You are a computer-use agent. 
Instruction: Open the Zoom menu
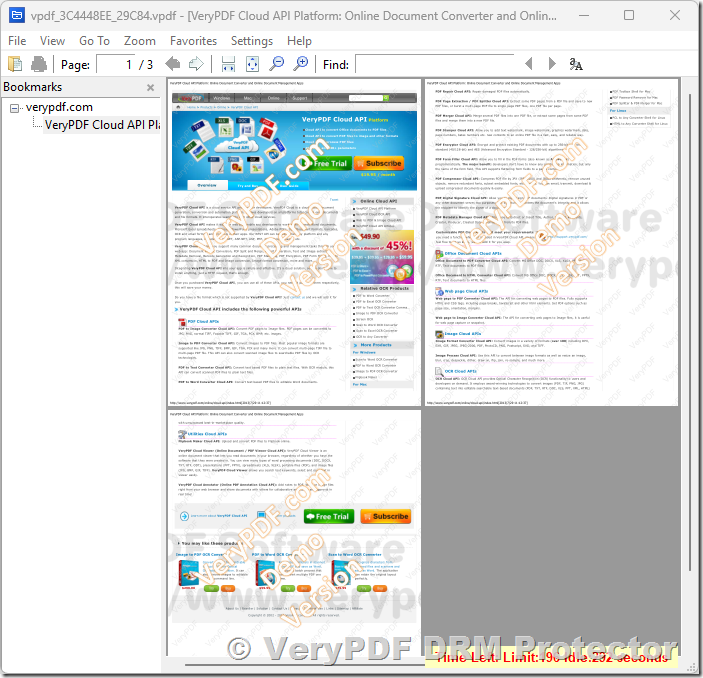pos(140,41)
